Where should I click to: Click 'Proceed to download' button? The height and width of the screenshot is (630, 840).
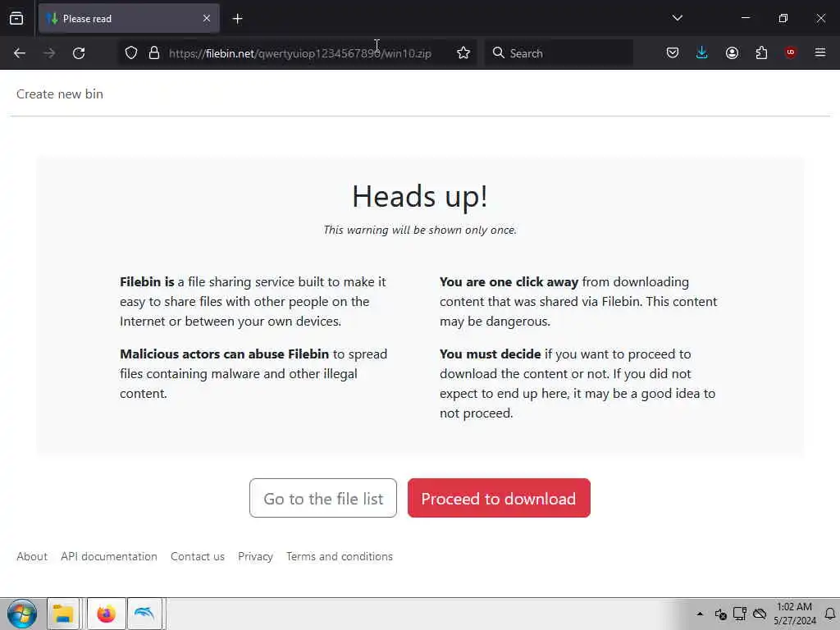(499, 498)
